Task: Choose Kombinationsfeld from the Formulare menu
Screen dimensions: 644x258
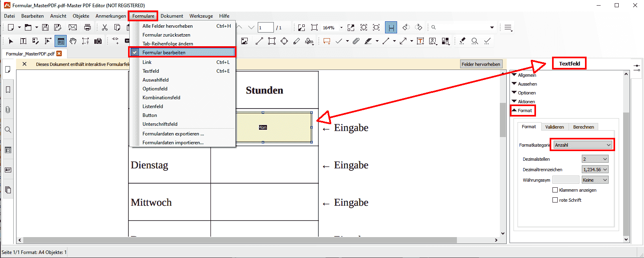Action: click(161, 98)
